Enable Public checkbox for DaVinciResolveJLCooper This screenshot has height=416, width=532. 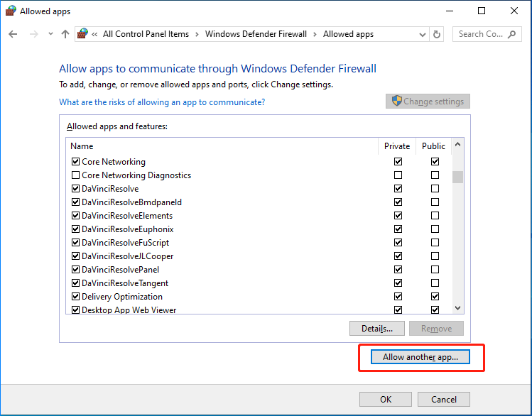click(x=435, y=256)
